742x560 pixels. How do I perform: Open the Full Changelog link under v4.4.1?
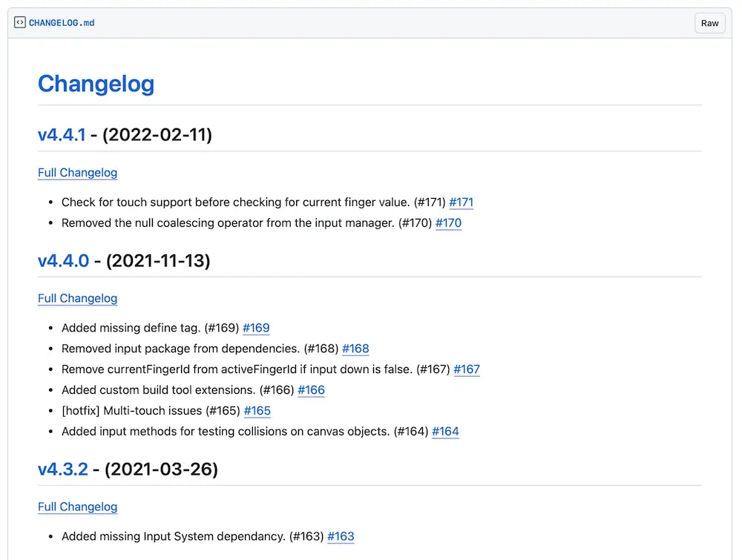tap(77, 173)
